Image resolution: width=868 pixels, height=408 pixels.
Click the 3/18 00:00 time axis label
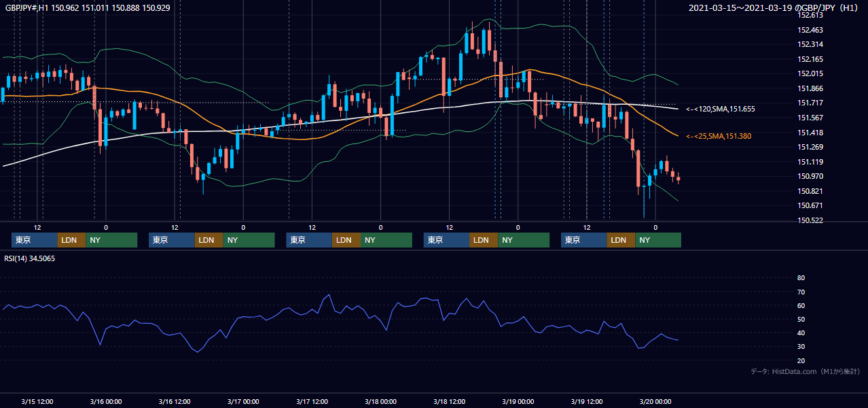[x=380, y=401]
